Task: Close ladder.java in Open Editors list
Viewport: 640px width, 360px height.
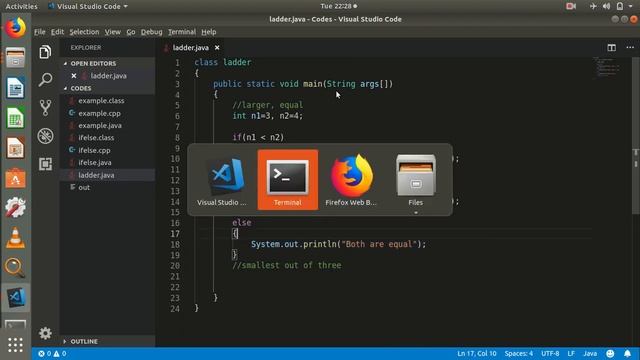Action: (x=73, y=76)
